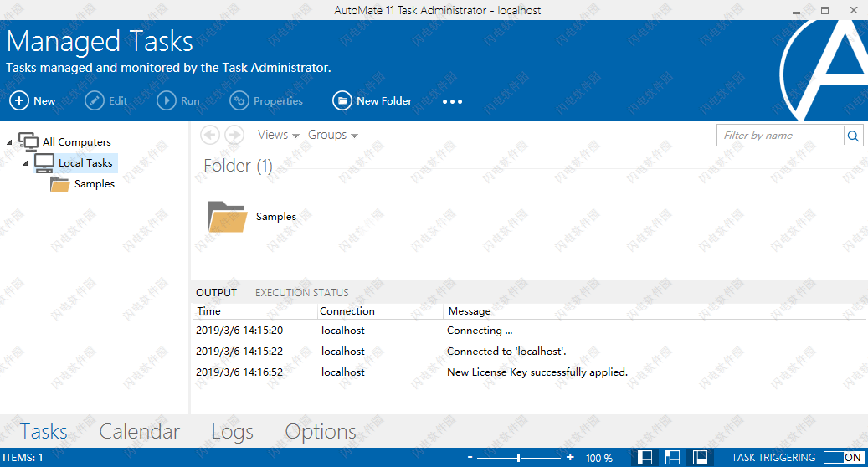
Task: Click the New Folder icon
Action: 342,100
